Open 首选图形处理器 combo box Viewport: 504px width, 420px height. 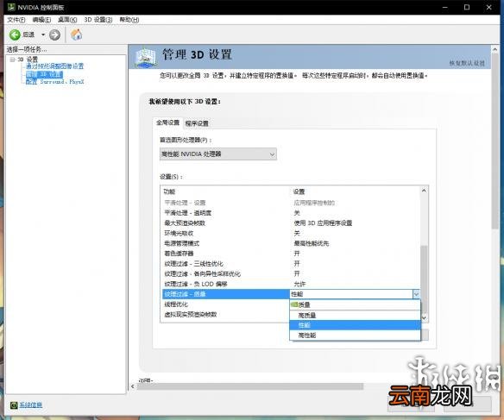pos(218,154)
